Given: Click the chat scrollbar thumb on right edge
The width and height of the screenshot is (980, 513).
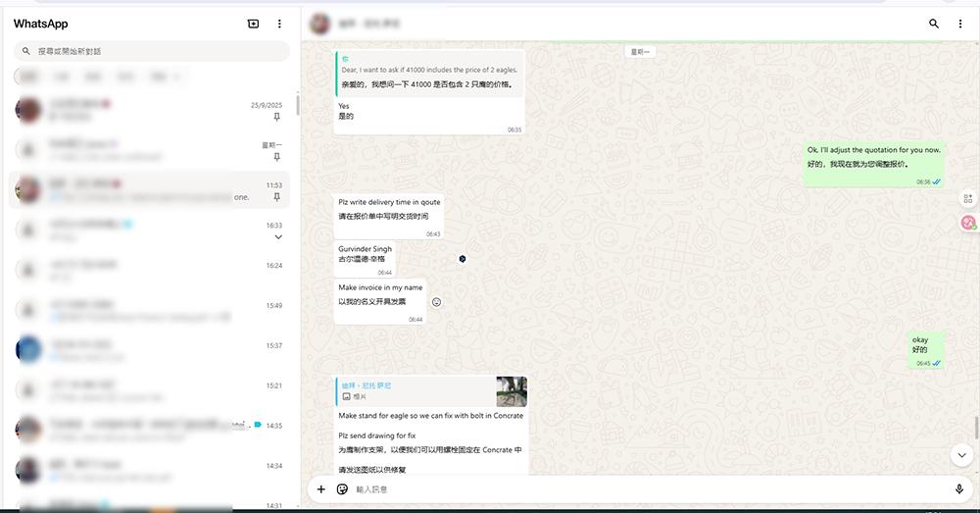Looking at the screenshot, I should click(x=975, y=428).
